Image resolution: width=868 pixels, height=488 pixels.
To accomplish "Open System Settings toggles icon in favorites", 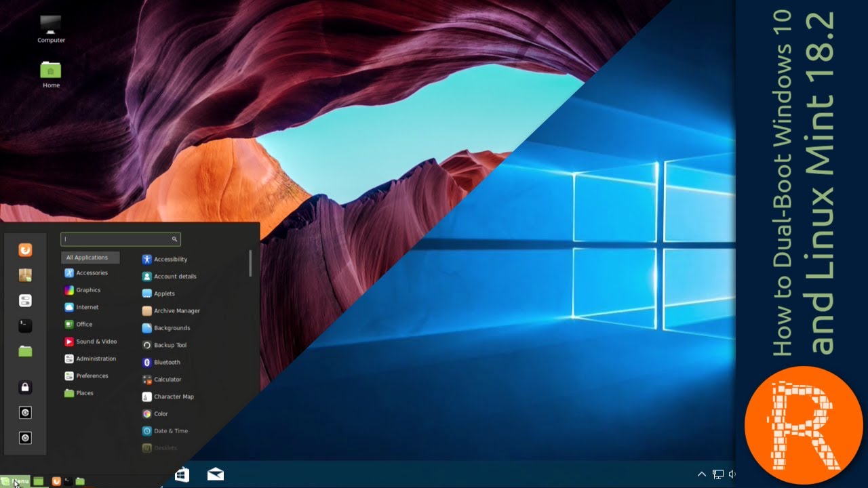I will pos(25,300).
